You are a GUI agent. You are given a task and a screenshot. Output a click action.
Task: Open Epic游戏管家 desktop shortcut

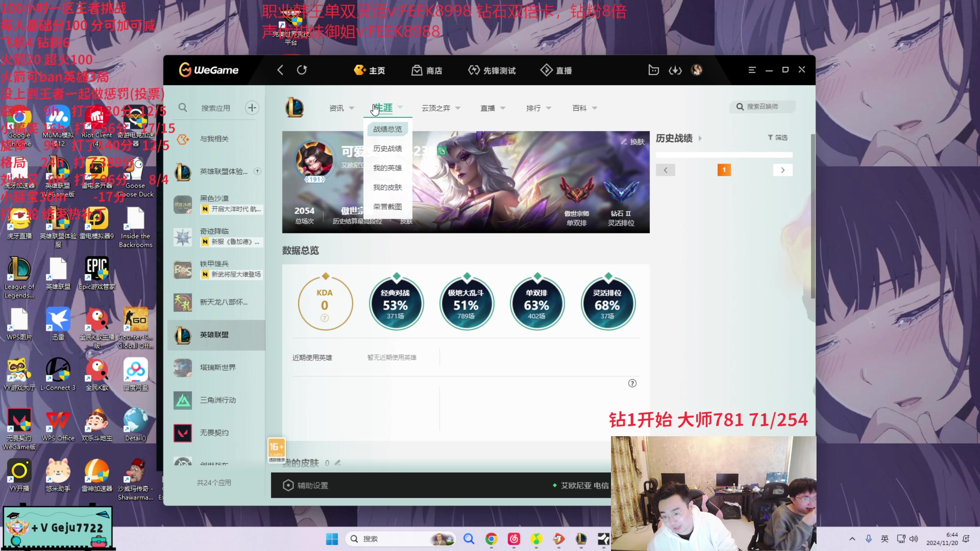click(x=96, y=273)
